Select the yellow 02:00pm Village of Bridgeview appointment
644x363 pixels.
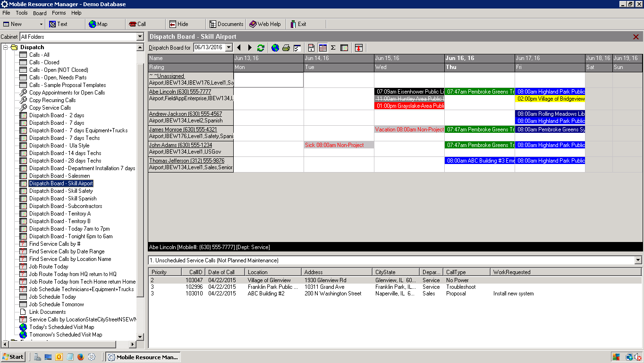pos(550,99)
